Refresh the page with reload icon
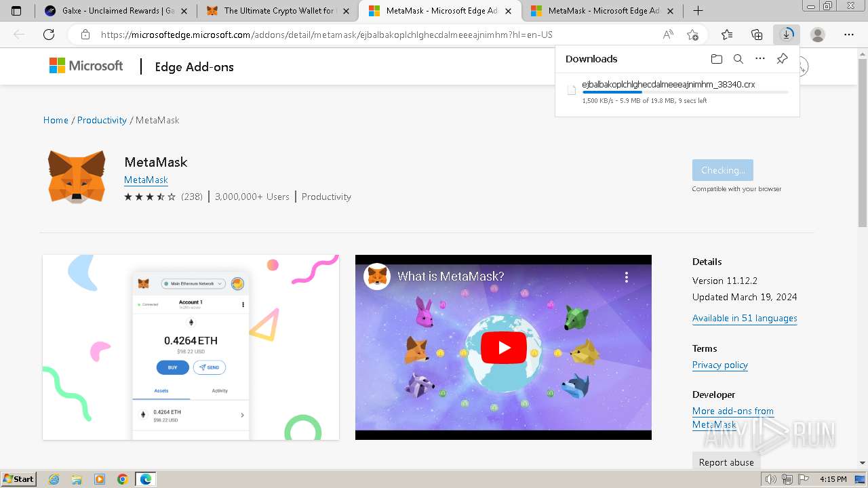This screenshot has width=868, height=488. [x=49, y=35]
